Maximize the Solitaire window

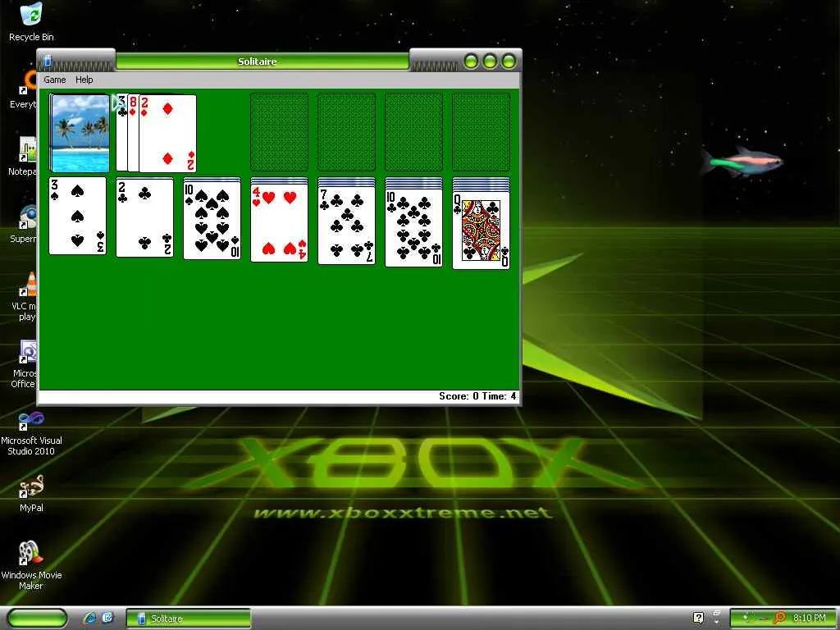[490, 61]
